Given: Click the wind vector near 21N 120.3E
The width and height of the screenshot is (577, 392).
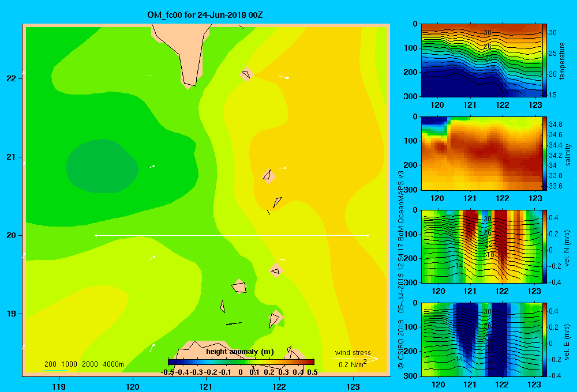Looking at the screenshot, I should pyautogui.click(x=152, y=167).
